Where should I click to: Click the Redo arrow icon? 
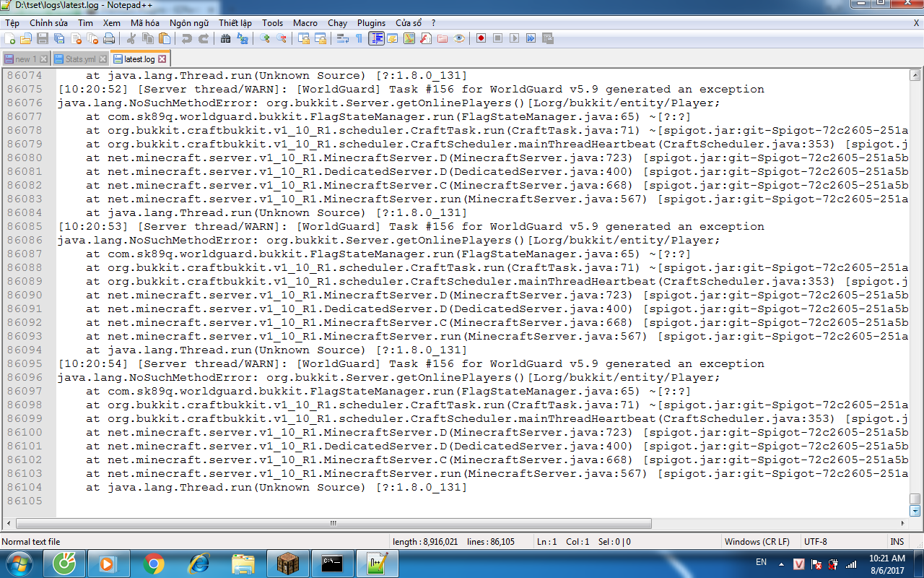pos(204,38)
